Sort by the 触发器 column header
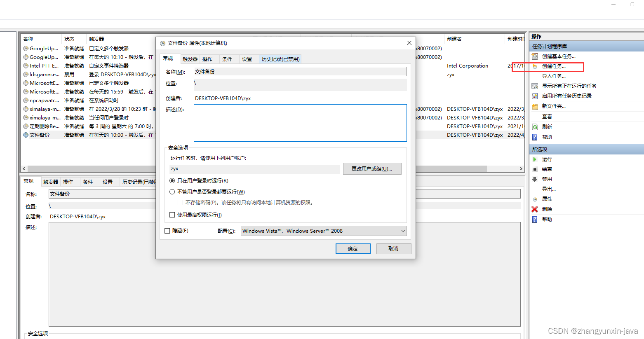644x339 pixels. pos(121,39)
